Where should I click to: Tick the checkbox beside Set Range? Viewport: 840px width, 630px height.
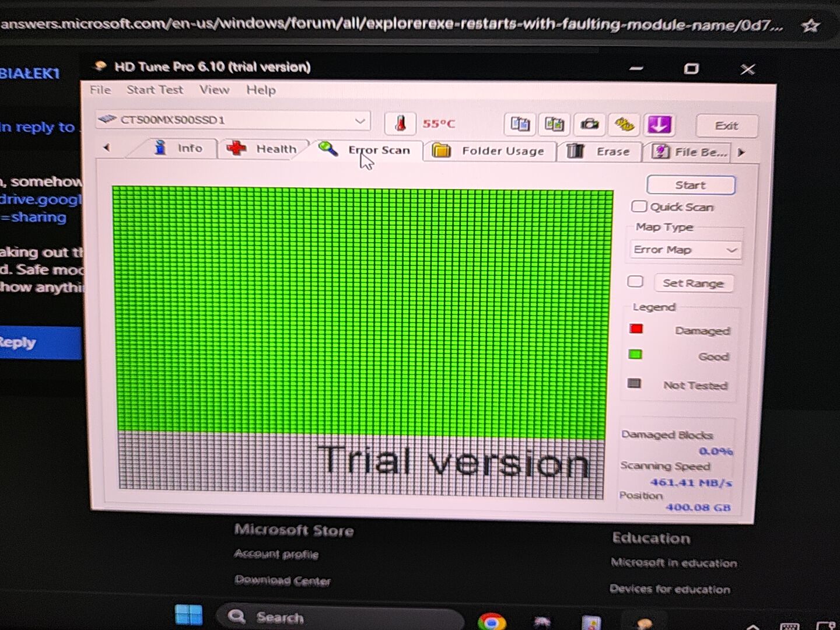(x=635, y=282)
